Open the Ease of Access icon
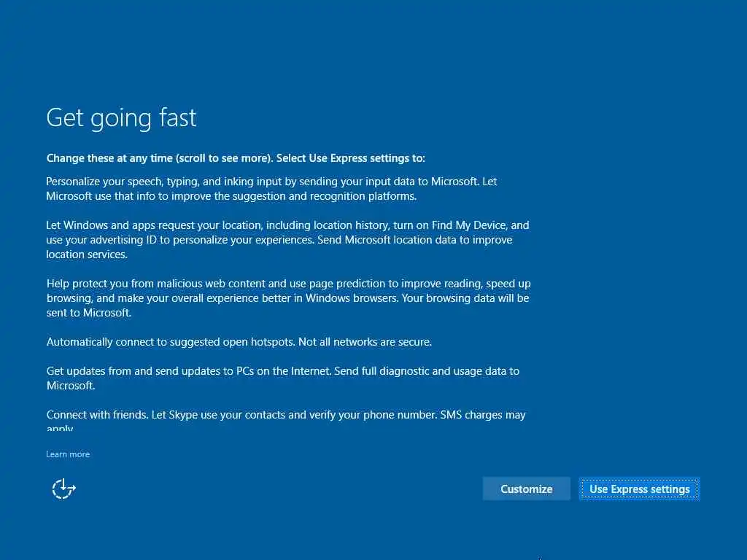 click(x=63, y=489)
